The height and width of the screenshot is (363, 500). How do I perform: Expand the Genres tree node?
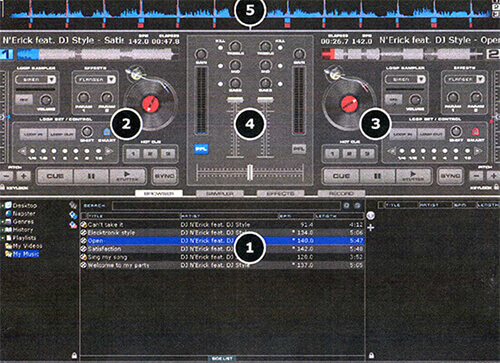pos(3,222)
